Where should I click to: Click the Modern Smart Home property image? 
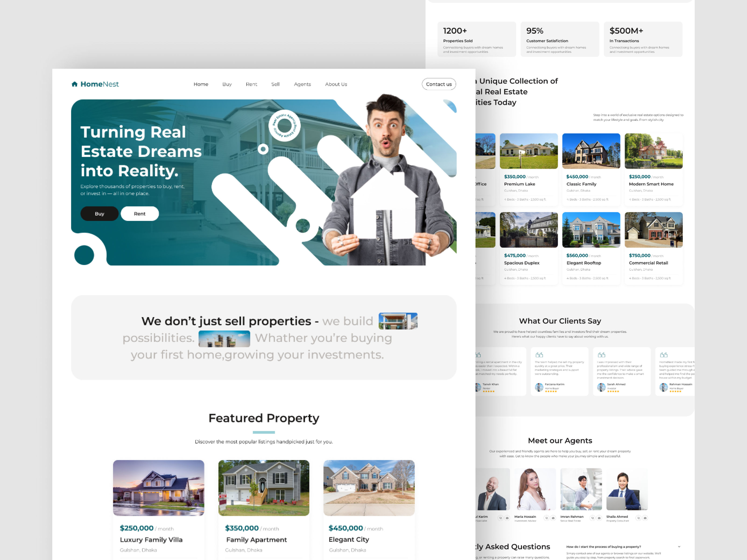653,151
